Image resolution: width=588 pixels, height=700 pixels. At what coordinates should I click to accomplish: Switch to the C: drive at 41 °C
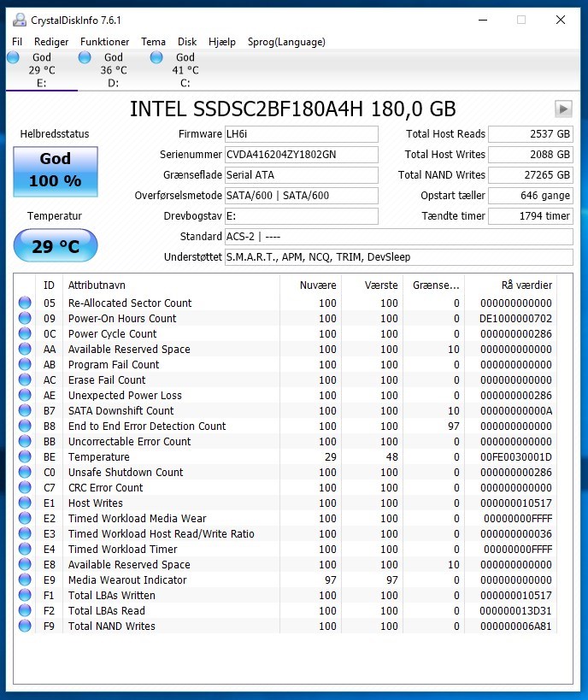(185, 70)
